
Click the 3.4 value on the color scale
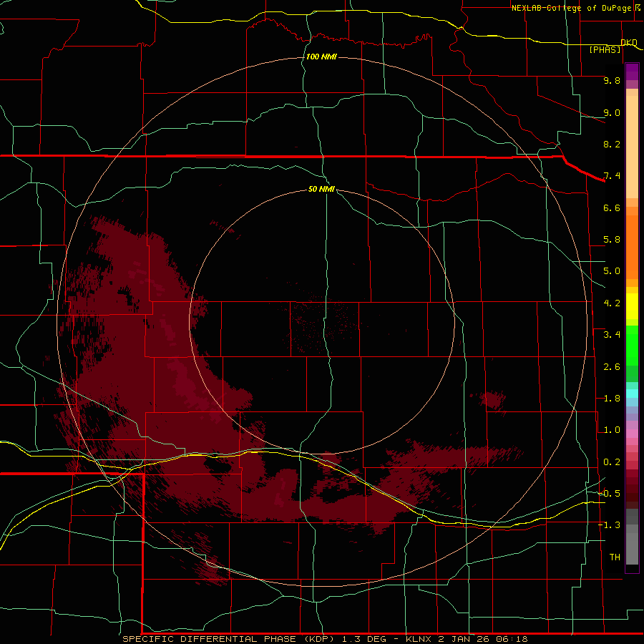tap(612, 335)
